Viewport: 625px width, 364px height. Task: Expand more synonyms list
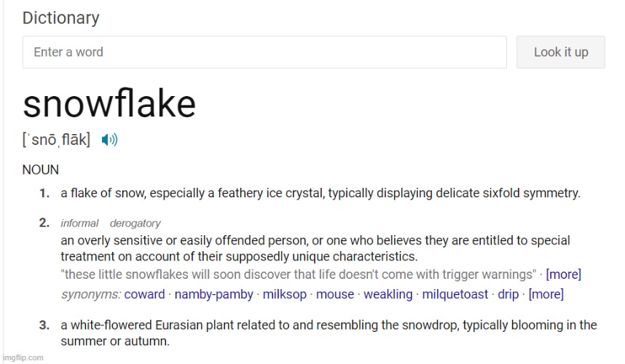(x=546, y=294)
